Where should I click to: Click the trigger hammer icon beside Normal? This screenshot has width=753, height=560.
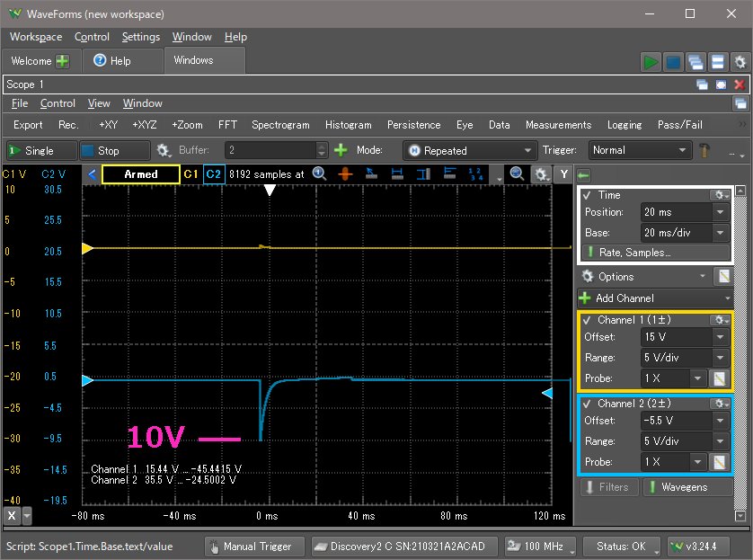tap(706, 150)
